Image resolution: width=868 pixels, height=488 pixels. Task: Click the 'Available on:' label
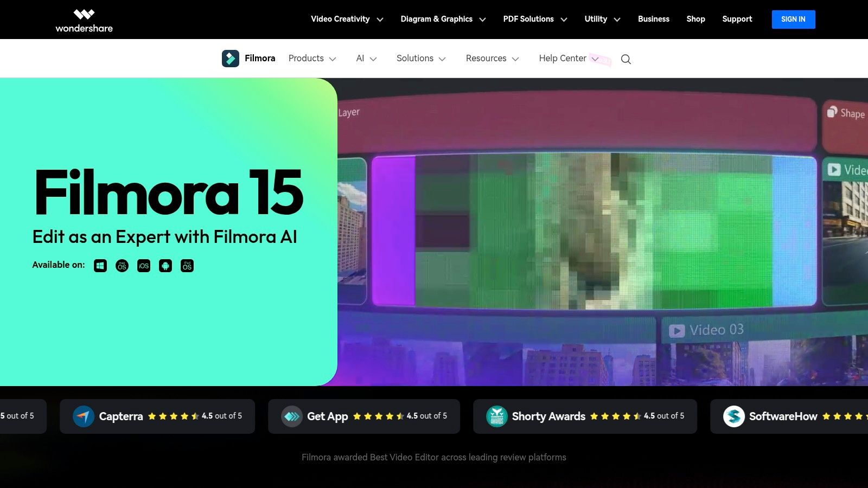pyautogui.click(x=59, y=265)
